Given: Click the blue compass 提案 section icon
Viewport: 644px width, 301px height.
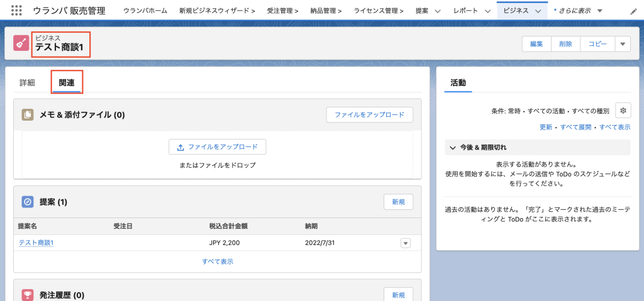Looking at the screenshot, I should (x=28, y=202).
